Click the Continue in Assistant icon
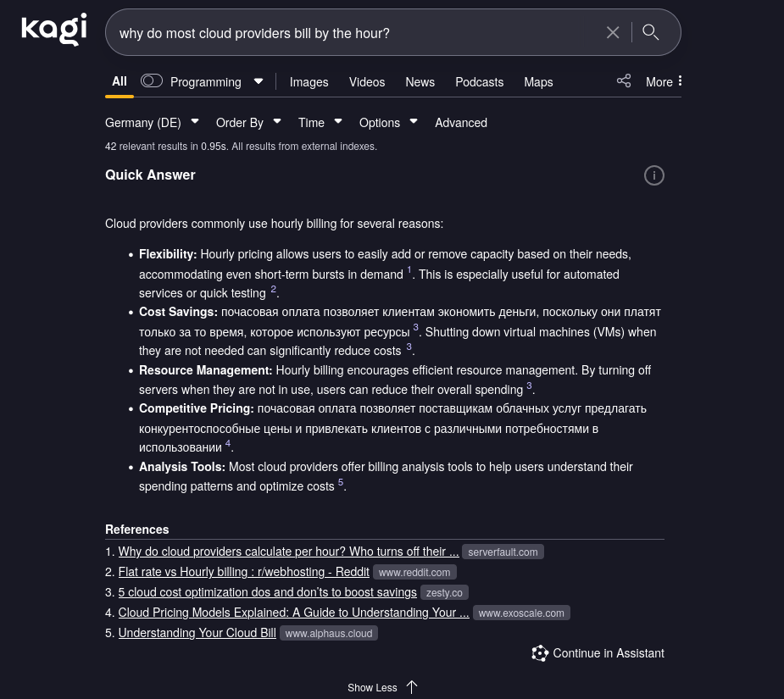This screenshot has width=784, height=699. tap(540, 653)
